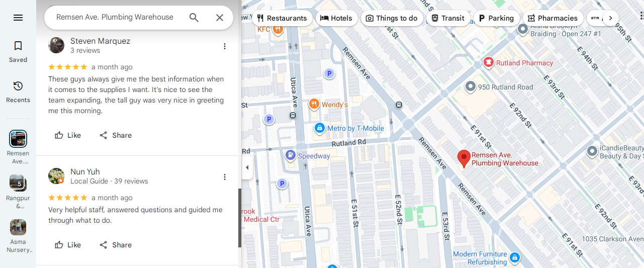
Task: Open more options for Steven Marquez's review
Action: (225, 46)
